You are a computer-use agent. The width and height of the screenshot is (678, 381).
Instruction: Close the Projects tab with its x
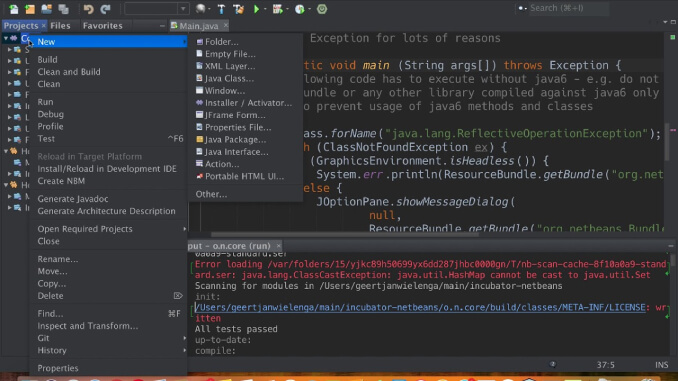[x=43, y=26]
